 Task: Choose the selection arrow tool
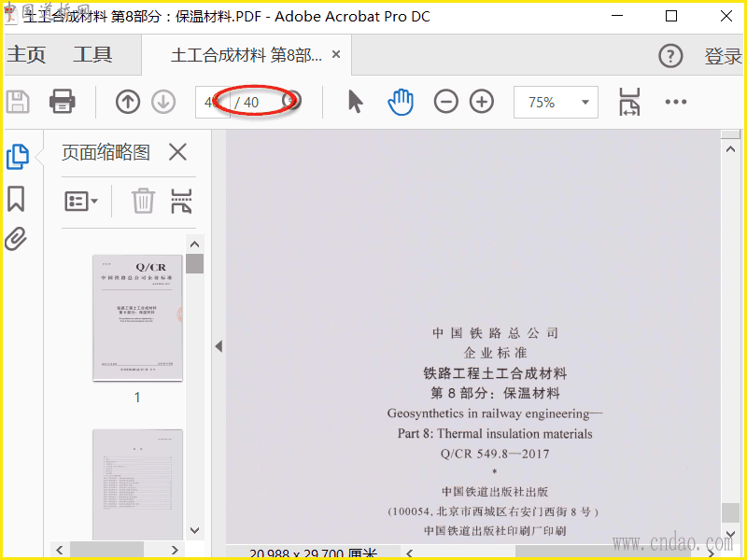point(356,102)
